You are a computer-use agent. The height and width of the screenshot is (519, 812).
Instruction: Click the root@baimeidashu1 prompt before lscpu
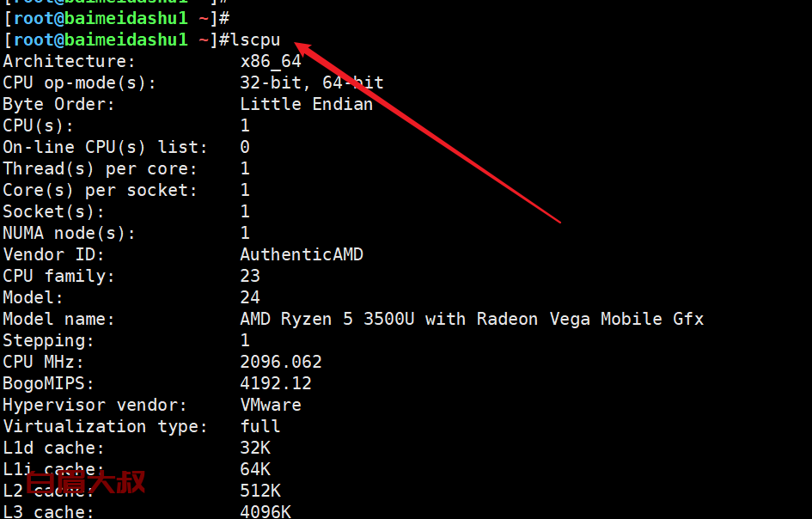[101, 40]
